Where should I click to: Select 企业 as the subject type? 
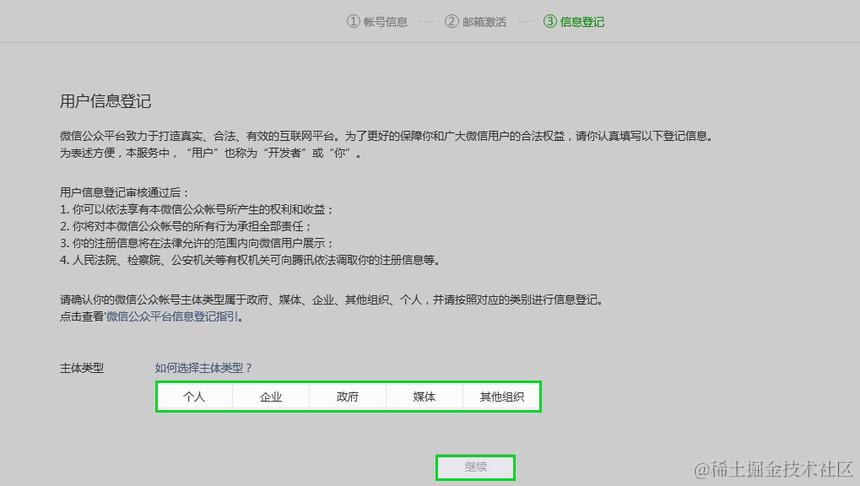271,397
